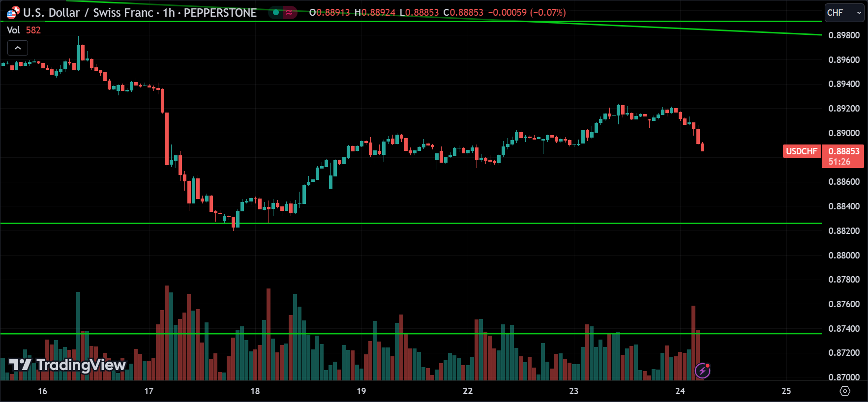Viewport: 868px width, 402px height.
Task: Click the -0.00059 (-0.07%) change value
Action: [527, 13]
